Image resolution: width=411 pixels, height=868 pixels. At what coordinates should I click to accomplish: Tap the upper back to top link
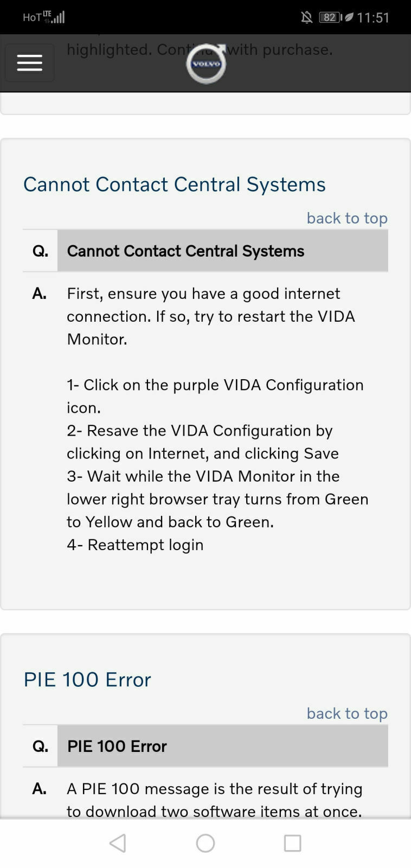pos(347,218)
